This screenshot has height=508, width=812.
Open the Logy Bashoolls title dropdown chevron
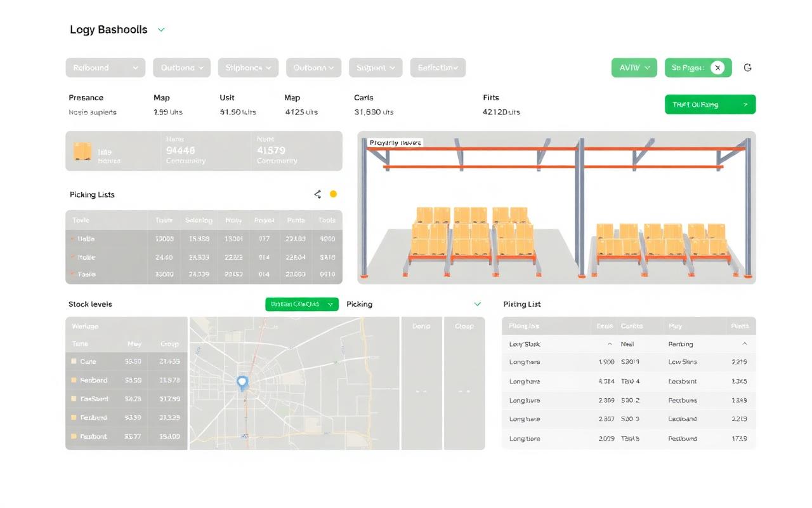coord(161,30)
